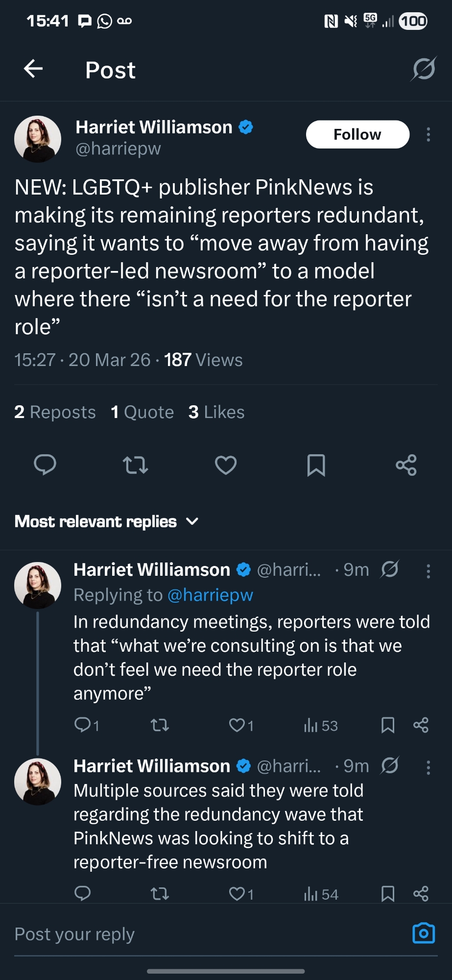452x980 pixels.
Task: Tap the Post your reply field
Action: (x=196, y=934)
